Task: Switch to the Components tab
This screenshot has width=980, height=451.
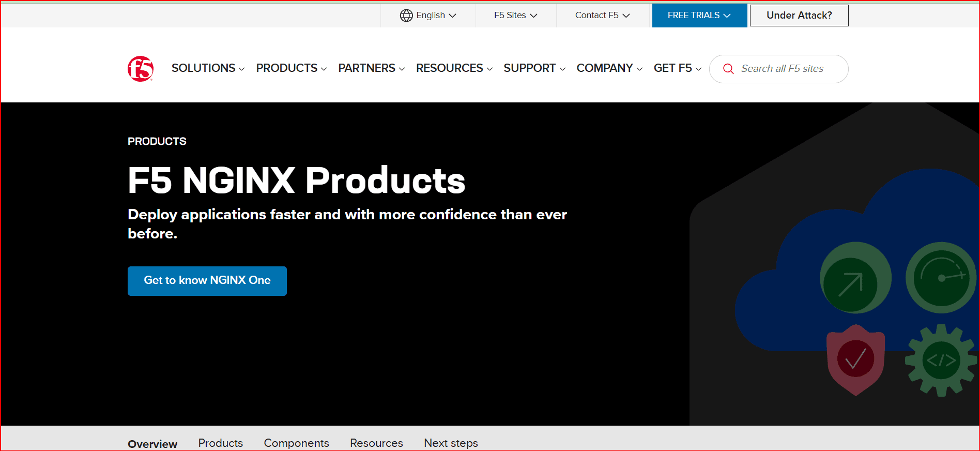Action: tap(296, 443)
